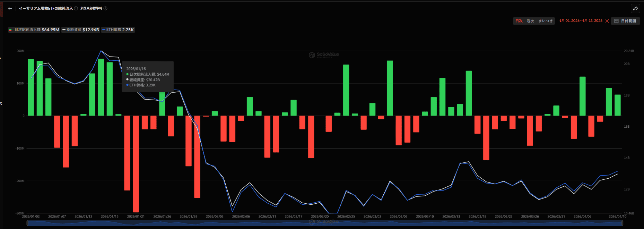Switch to the 日次 daily view
Image resolution: width=644 pixels, height=229 pixels.
coord(519,21)
